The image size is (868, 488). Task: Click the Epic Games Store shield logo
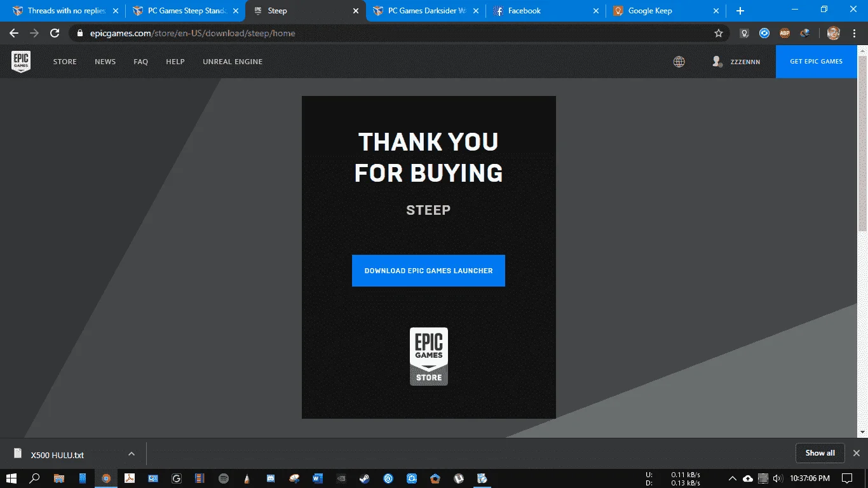click(429, 356)
